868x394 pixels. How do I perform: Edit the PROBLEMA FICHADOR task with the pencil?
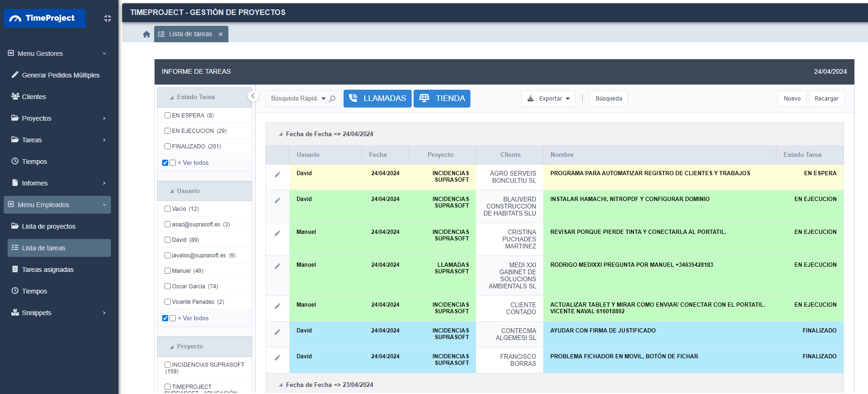click(277, 358)
